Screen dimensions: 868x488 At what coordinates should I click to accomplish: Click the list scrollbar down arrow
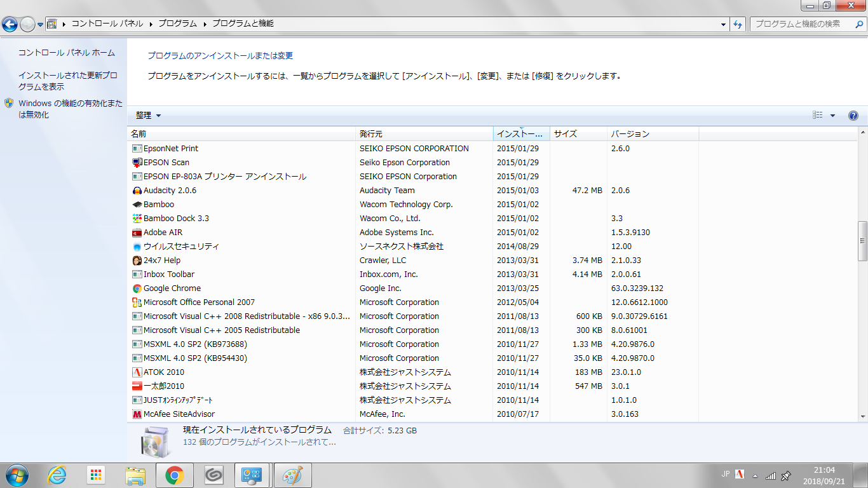pyautogui.click(x=863, y=416)
